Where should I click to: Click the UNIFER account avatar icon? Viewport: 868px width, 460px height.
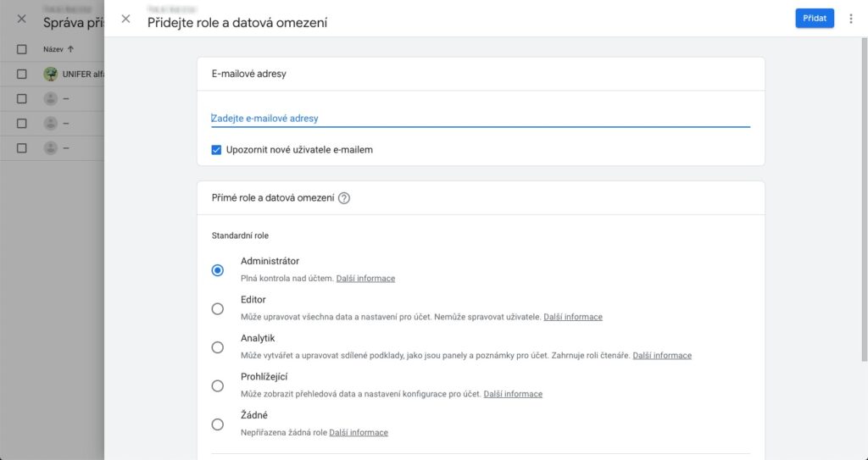[x=51, y=74]
